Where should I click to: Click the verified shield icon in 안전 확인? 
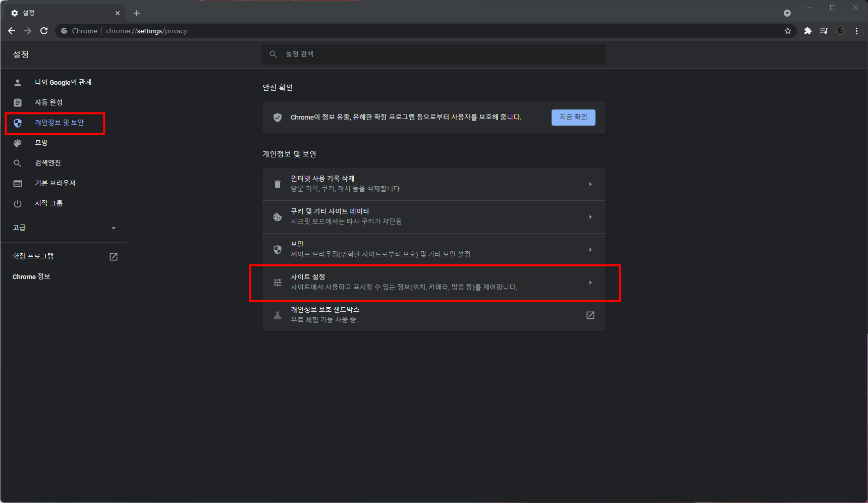pyautogui.click(x=278, y=118)
